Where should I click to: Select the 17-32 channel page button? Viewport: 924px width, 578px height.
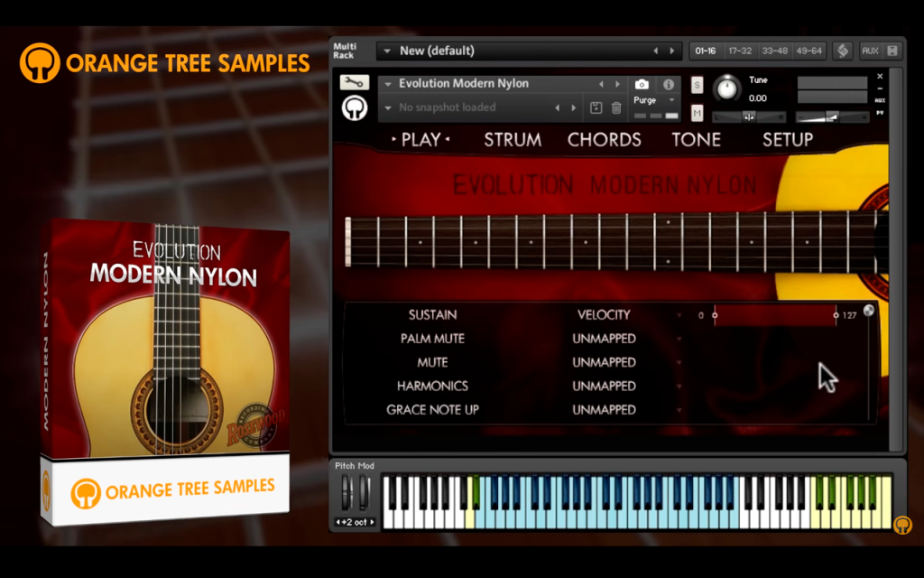pos(740,51)
